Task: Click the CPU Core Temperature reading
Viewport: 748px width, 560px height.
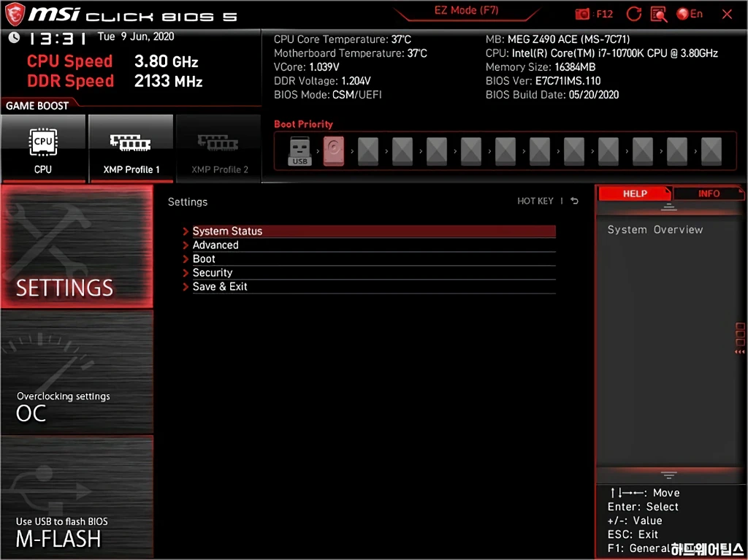Action: point(343,39)
